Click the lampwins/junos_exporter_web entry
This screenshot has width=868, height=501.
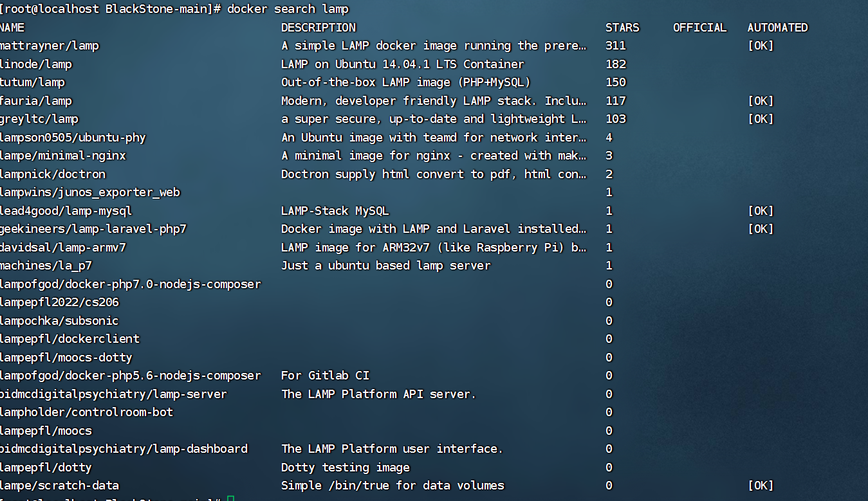coord(90,192)
